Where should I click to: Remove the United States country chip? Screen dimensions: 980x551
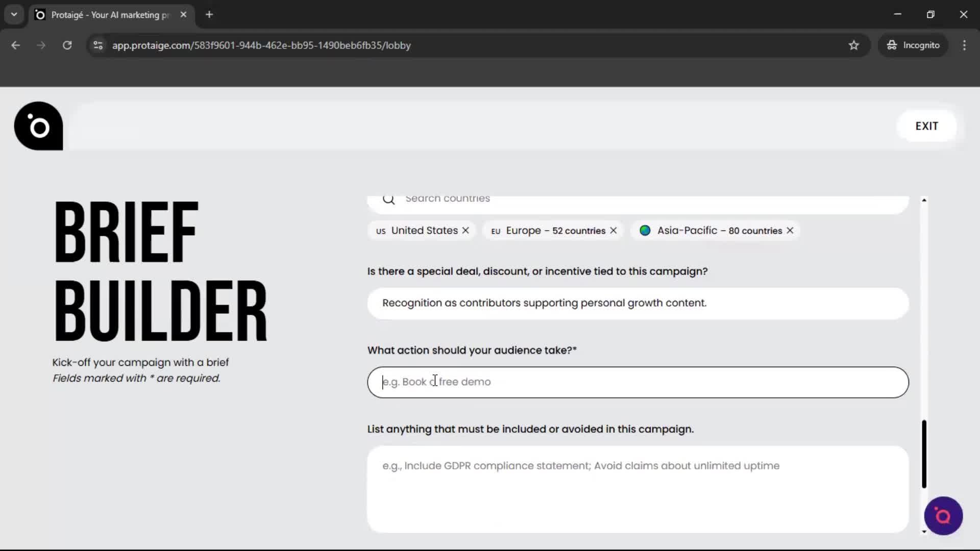coord(465,230)
